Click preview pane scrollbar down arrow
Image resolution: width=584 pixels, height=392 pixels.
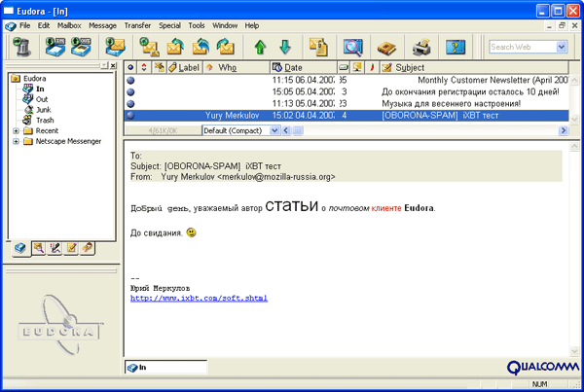pyautogui.click(x=574, y=351)
